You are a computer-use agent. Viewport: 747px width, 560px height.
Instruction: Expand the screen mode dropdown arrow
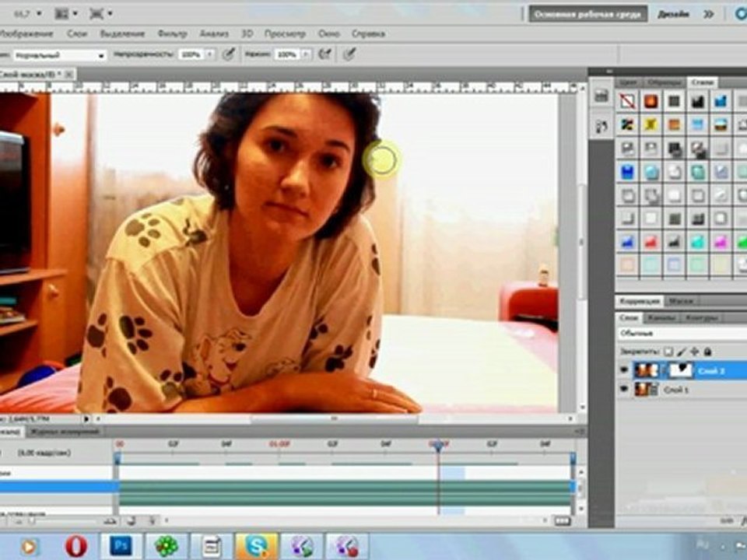pos(110,14)
